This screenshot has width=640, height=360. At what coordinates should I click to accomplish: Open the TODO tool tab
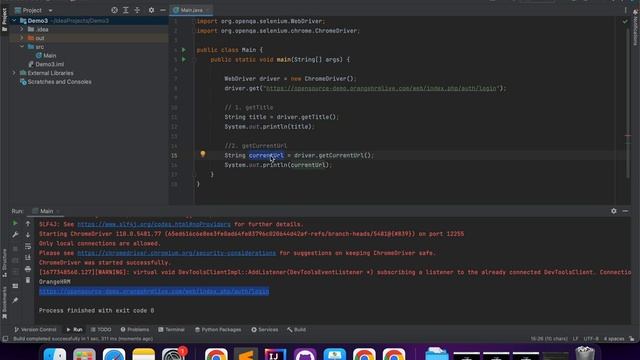pos(101,329)
